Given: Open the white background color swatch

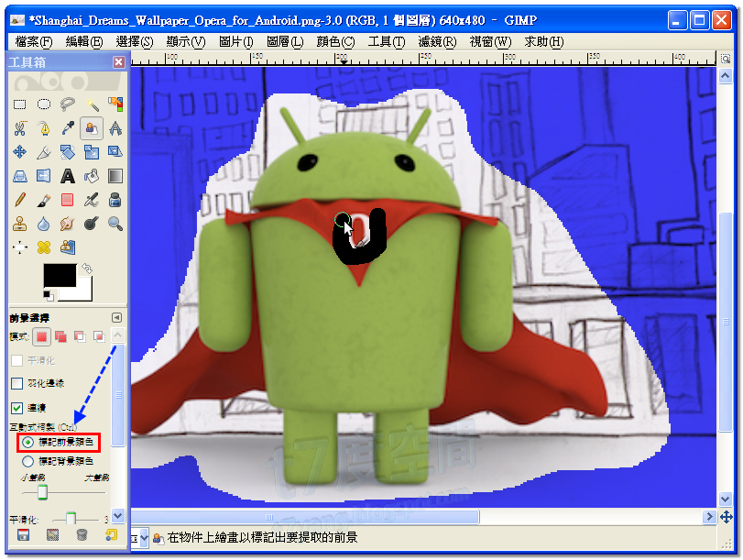Looking at the screenshot, I should tap(81, 292).
